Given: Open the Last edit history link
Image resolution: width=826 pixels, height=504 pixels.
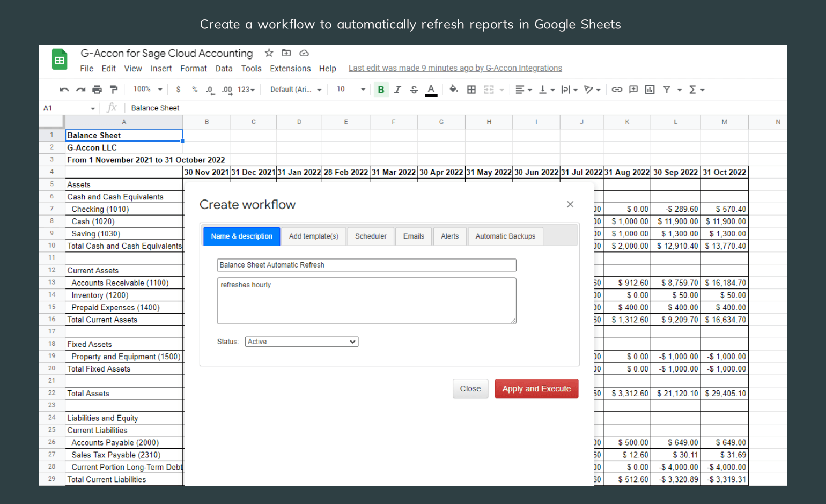Looking at the screenshot, I should (x=455, y=68).
